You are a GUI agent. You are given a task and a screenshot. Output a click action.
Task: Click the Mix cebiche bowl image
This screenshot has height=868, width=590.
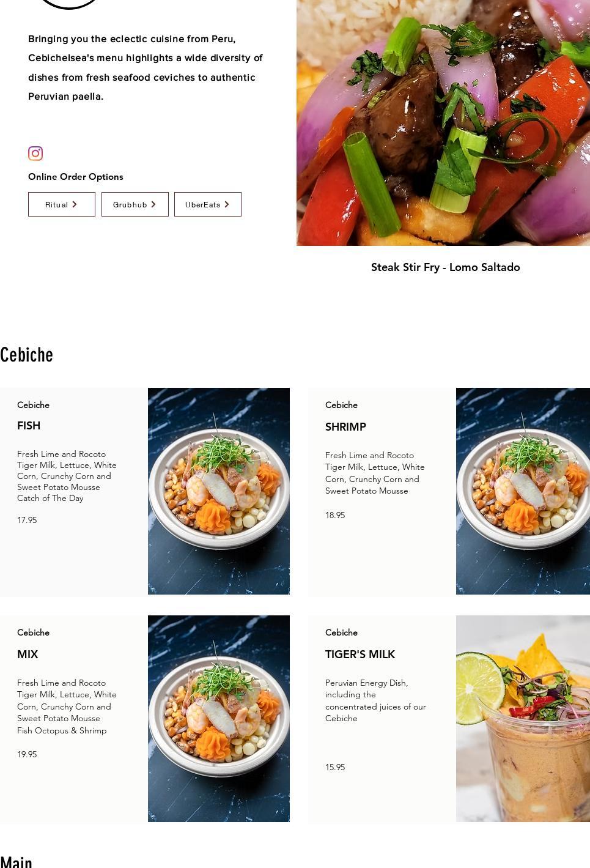click(219, 719)
